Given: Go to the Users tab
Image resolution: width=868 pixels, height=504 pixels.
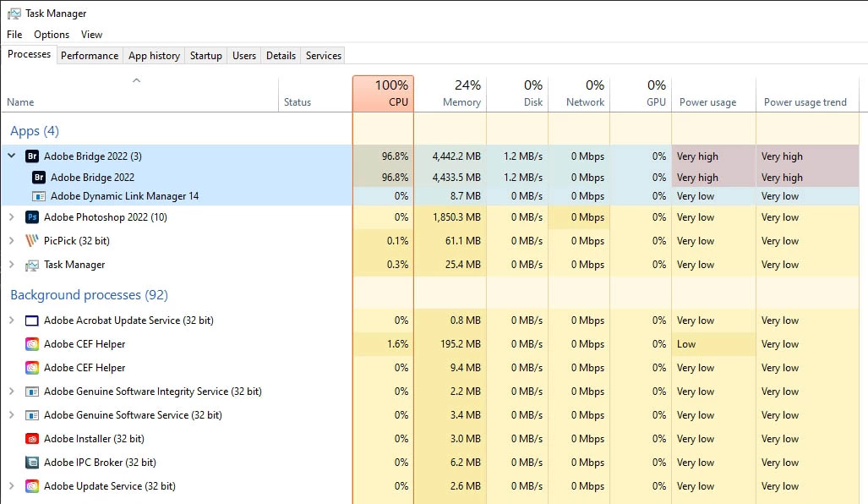Looking at the screenshot, I should pos(244,55).
